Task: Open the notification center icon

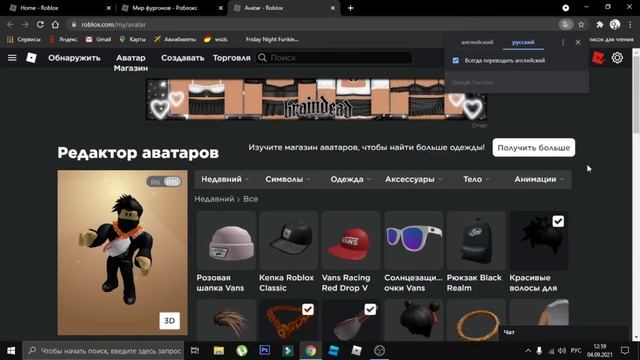Action: 624,351
